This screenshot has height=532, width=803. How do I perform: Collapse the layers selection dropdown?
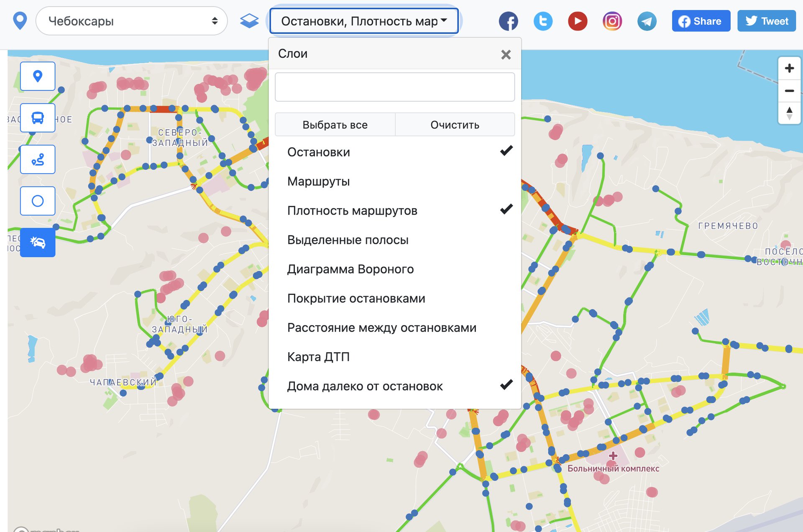click(364, 21)
